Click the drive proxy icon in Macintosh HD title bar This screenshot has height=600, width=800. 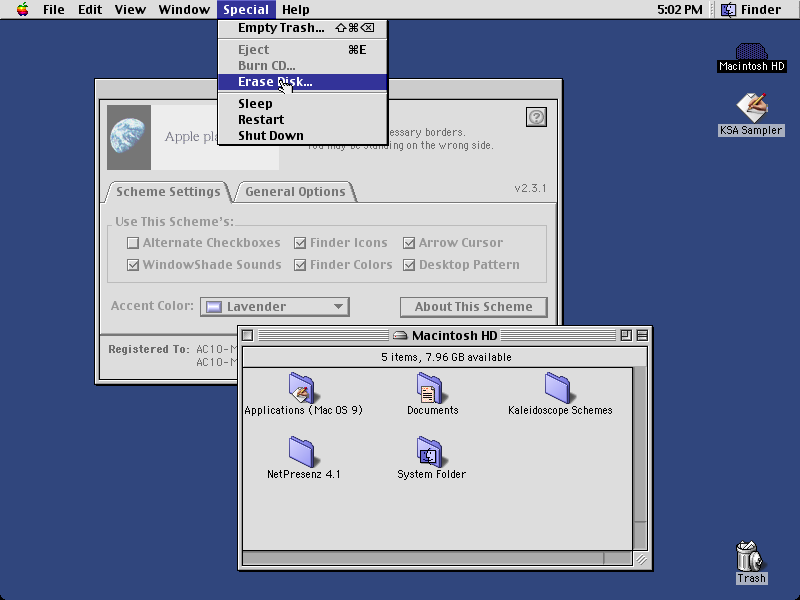pos(401,335)
